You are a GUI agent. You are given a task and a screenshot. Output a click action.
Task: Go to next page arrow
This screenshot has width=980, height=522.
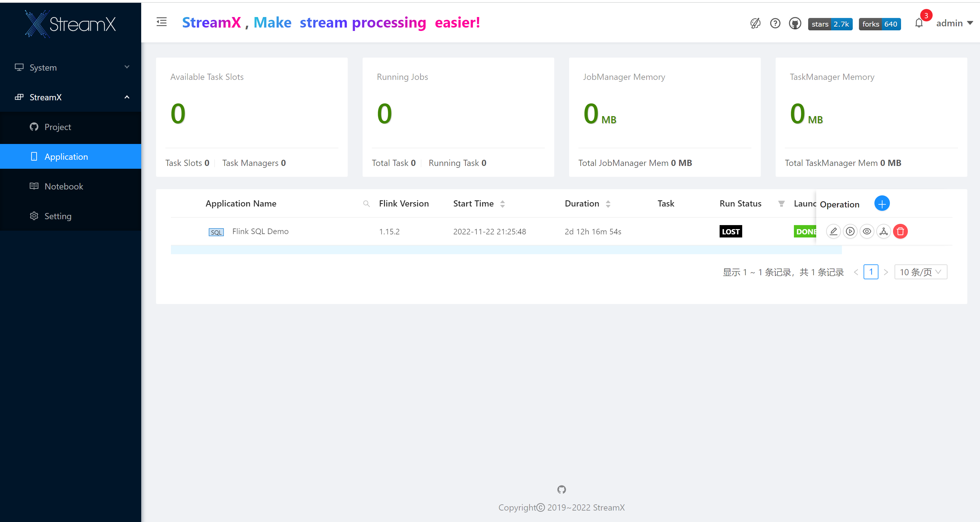886,272
